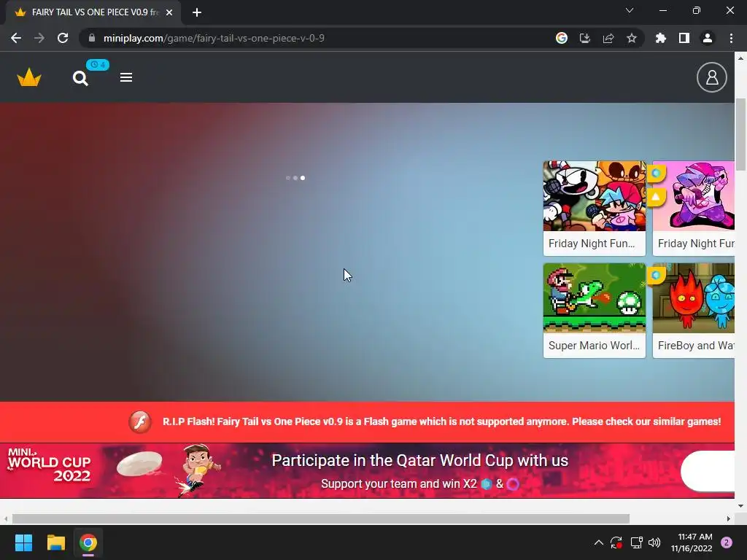Viewport: 747px width, 560px height.
Task: Open the hamburger menu
Action: point(125,77)
